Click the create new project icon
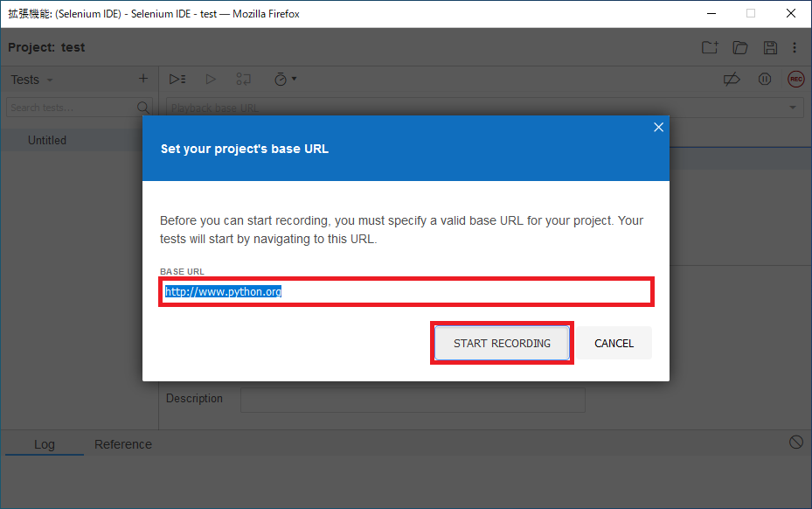 coord(710,48)
